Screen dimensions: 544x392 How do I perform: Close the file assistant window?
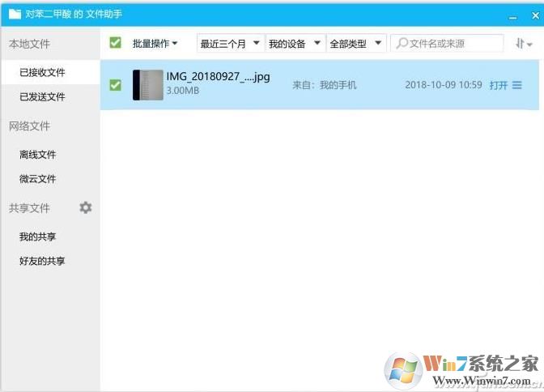click(535, 15)
